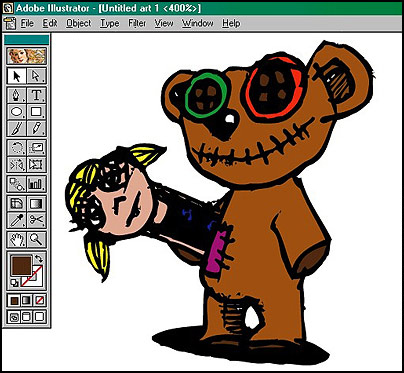Screen dimensions: 404x373
Task: Open the View menu
Action: (x=164, y=23)
